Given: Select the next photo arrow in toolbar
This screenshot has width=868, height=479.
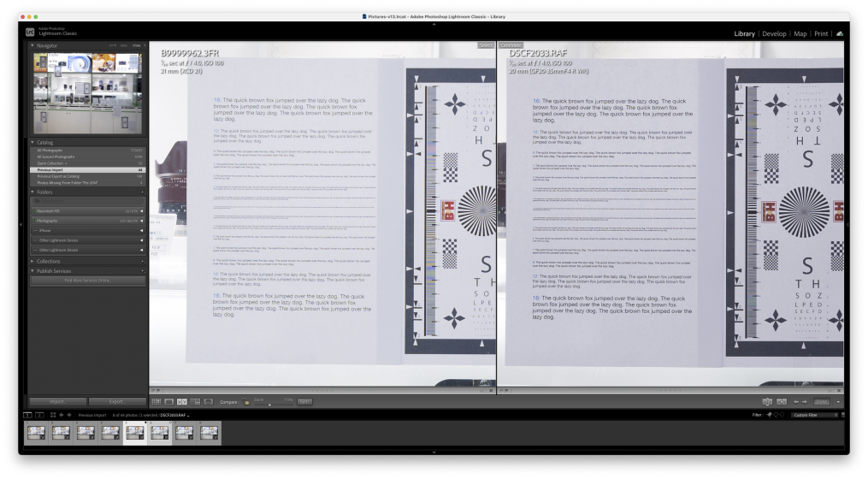Looking at the screenshot, I should pyautogui.click(x=805, y=401).
